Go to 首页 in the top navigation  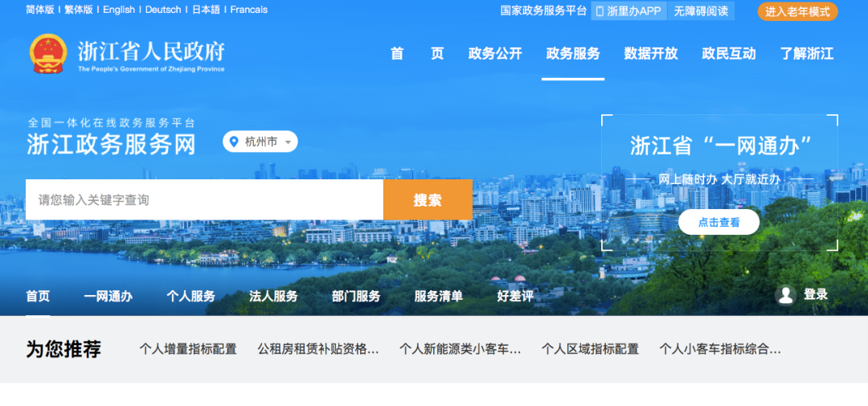click(417, 54)
